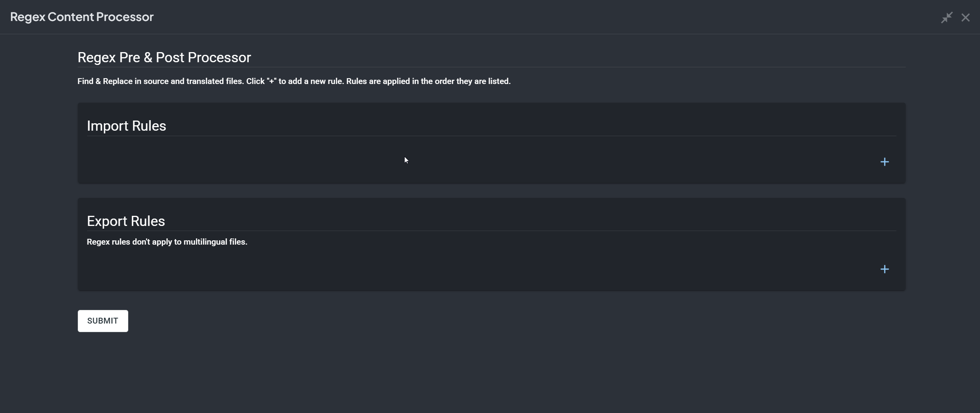Add a new export rule

click(x=884, y=269)
